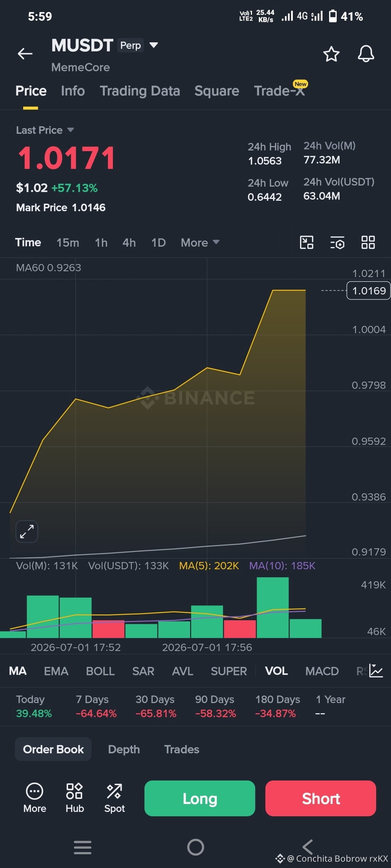The width and height of the screenshot is (391, 868).
Task: Tap the red Short button
Action: (321, 798)
